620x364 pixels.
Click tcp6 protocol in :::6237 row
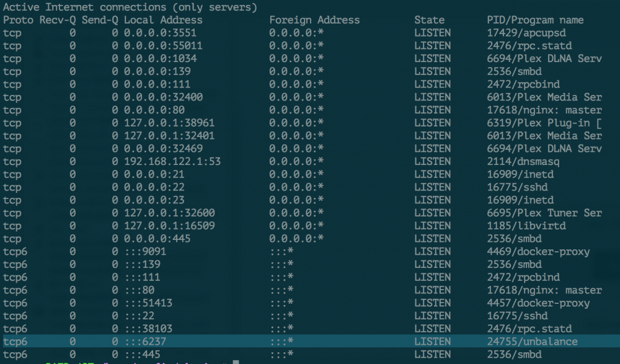pos(15,342)
